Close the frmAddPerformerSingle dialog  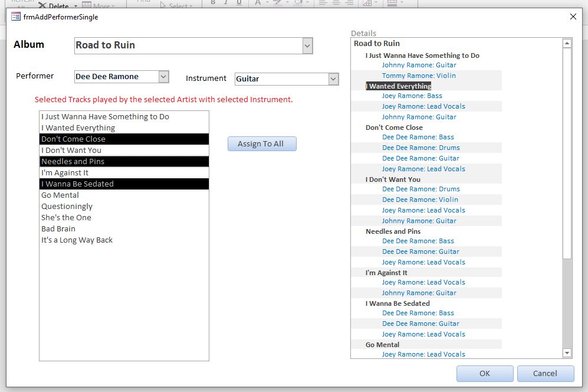tap(573, 17)
